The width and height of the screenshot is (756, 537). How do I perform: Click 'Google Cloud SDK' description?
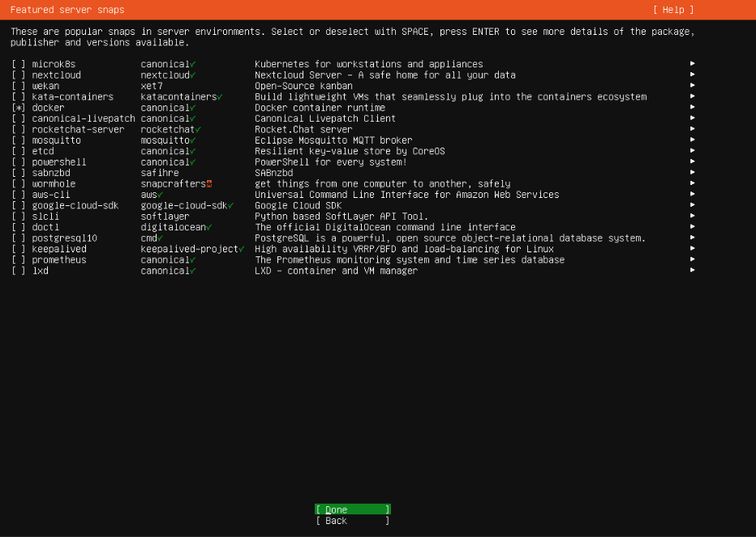(x=298, y=205)
